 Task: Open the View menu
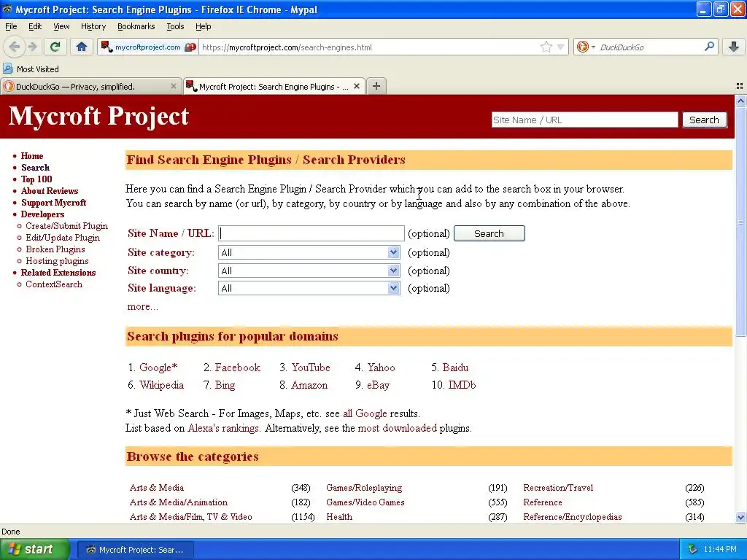pos(61,26)
